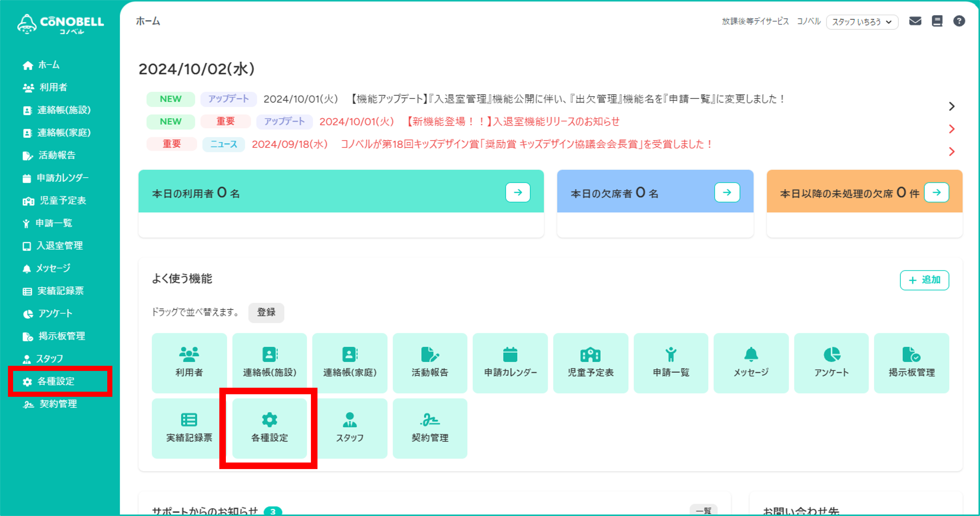This screenshot has width=980, height=516.
Task: Click the CONOBELL logo
Action: pyautogui.click(x=61, y=24)
